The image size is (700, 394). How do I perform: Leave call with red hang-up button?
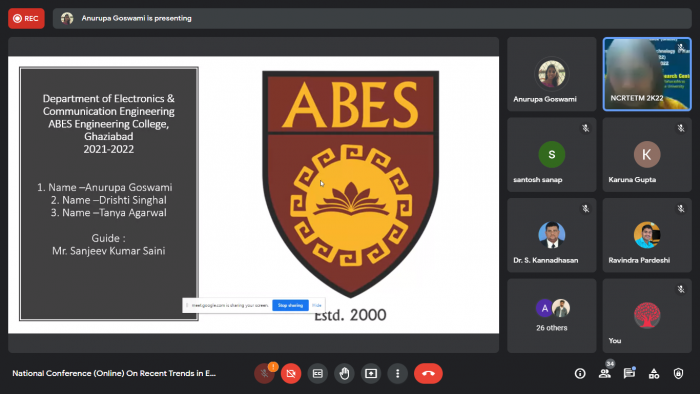point(428,373)
